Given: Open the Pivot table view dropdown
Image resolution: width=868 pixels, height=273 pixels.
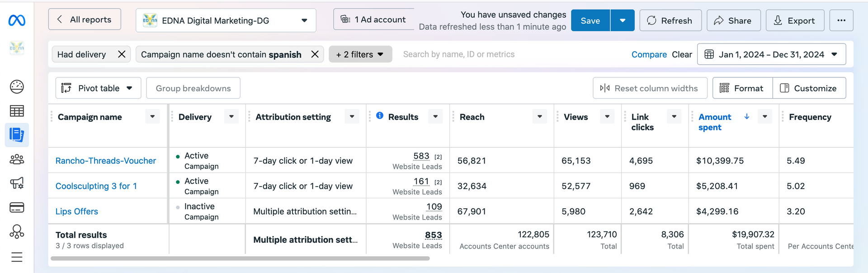Looking at the screenshot, I should 98,88.
